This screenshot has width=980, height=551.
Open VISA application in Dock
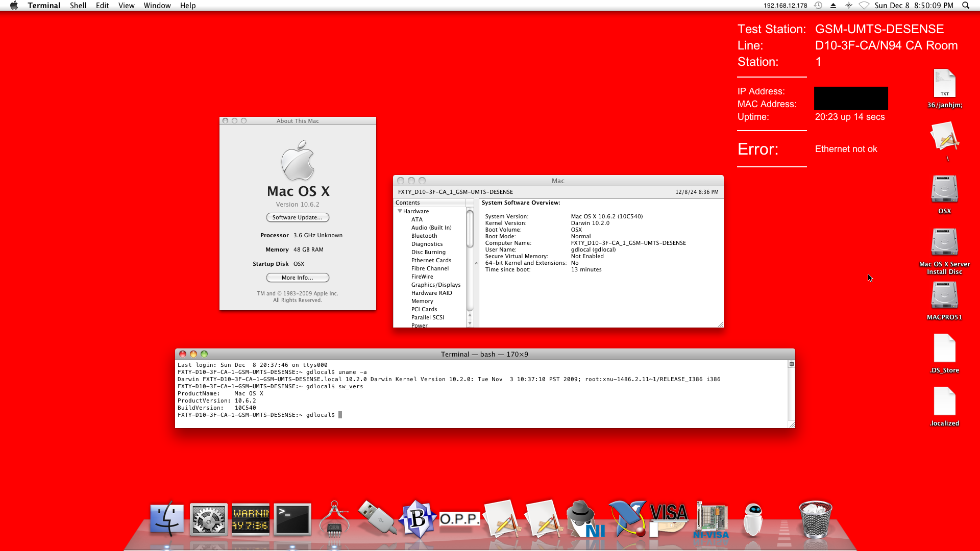click(x=669, y=519)
